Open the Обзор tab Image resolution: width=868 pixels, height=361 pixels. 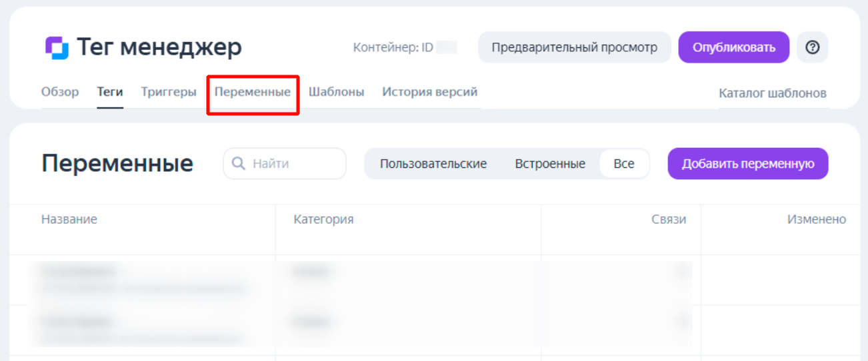60,92
